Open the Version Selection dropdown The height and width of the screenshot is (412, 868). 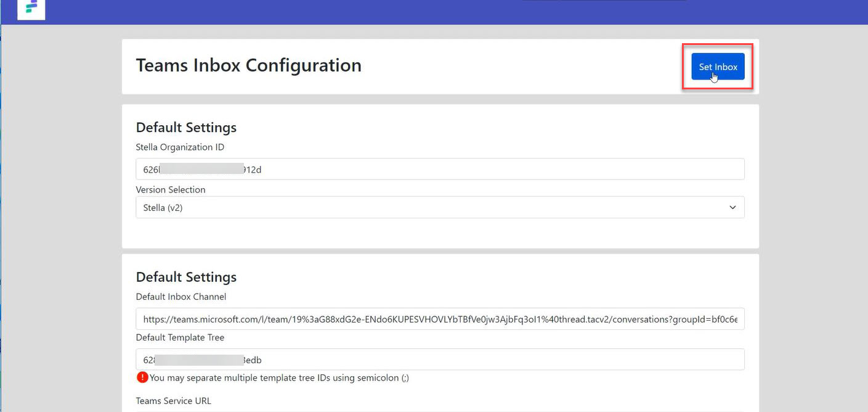tap(440, 207)
